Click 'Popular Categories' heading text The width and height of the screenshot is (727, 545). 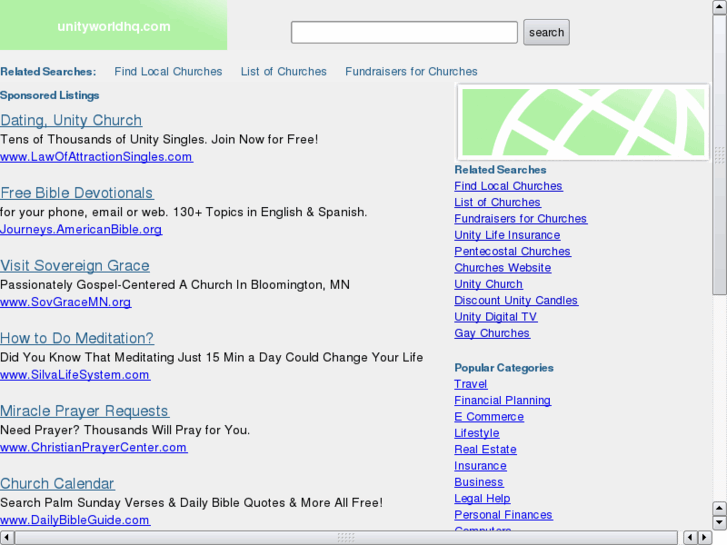[504, 368]
